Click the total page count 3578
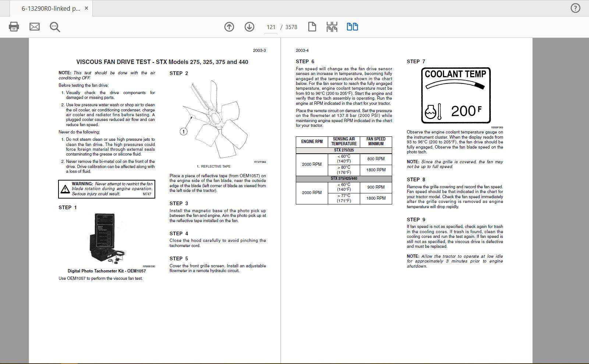 pyautogui.click(x=291, y=27)
